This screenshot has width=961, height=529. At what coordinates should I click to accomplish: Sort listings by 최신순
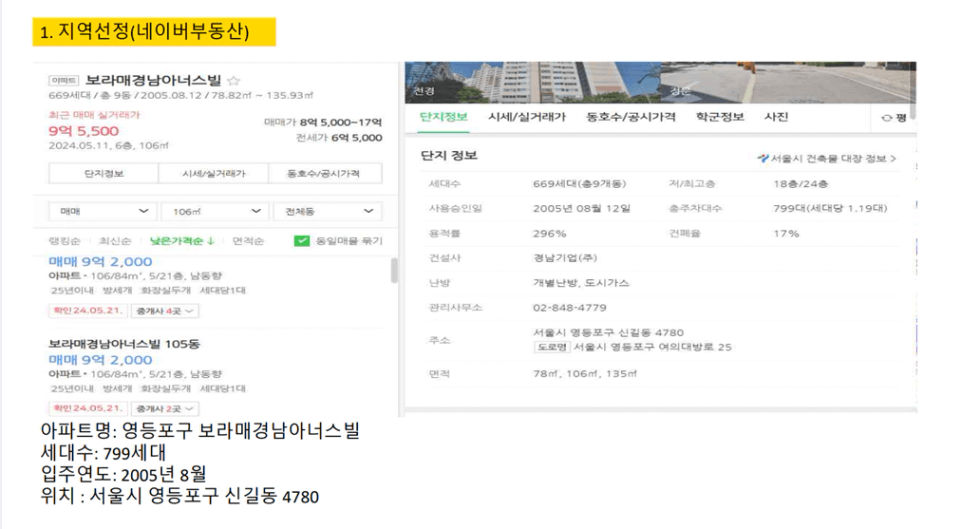pyautogui.click(x=115, y=241)
